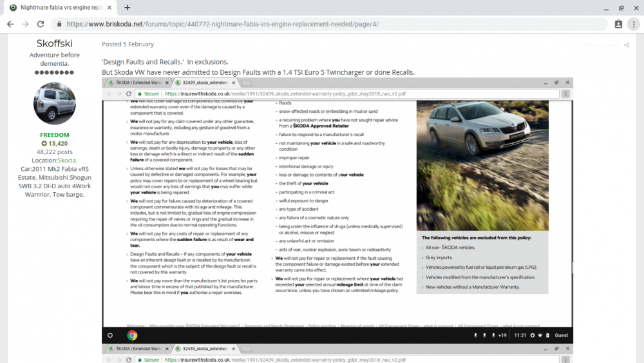Click the member rank dots row
This screenshot has width=644, height=363.
coord(54,72)
